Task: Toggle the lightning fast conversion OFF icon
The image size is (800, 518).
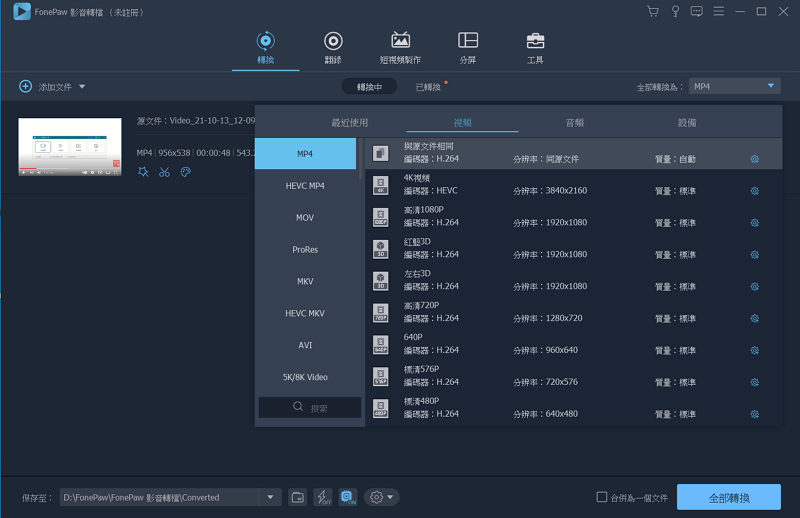Action: (x=322, y=497)
